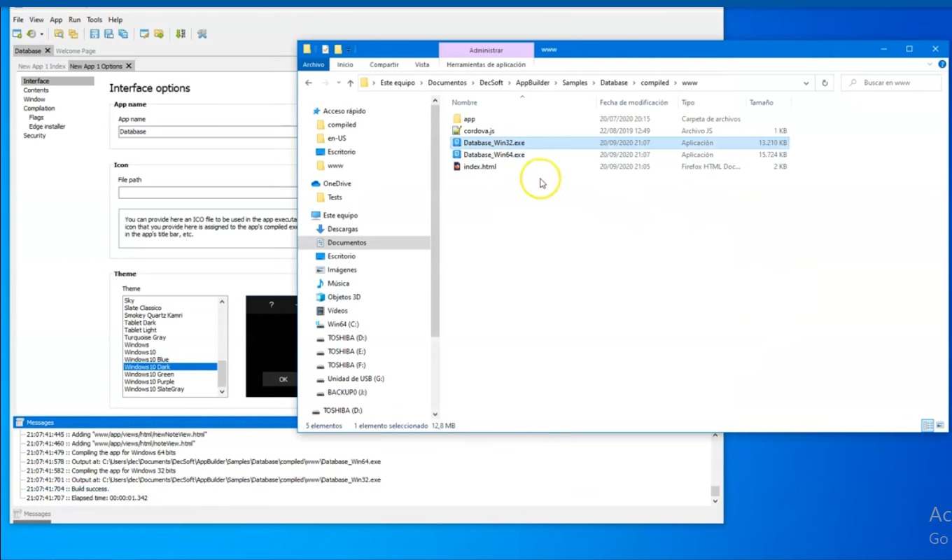The width and height of the screenshot is (952, 560).
Task: Click the folder-with-green-arrow toolbar icon
Action: 159,34
